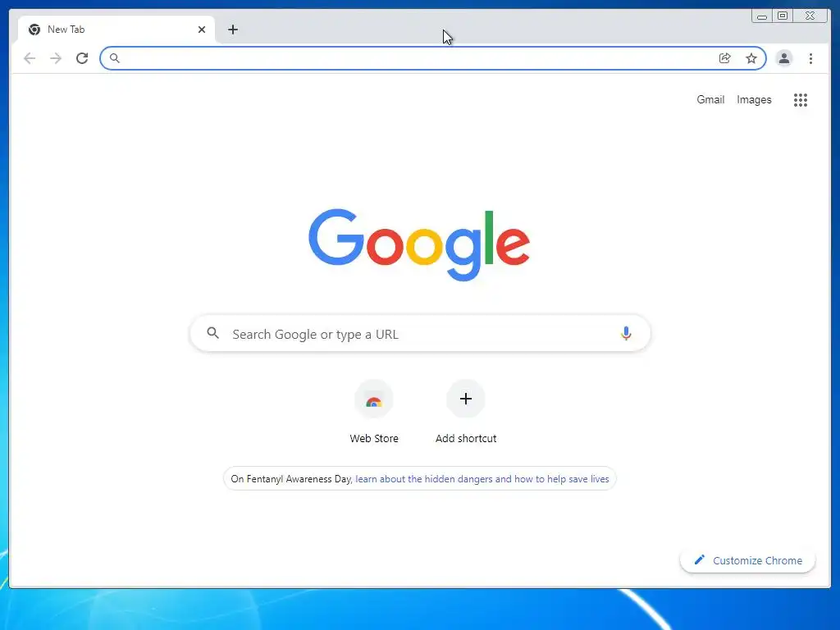Open the Google apps grid
840x630 pixels.
[801, 99]
